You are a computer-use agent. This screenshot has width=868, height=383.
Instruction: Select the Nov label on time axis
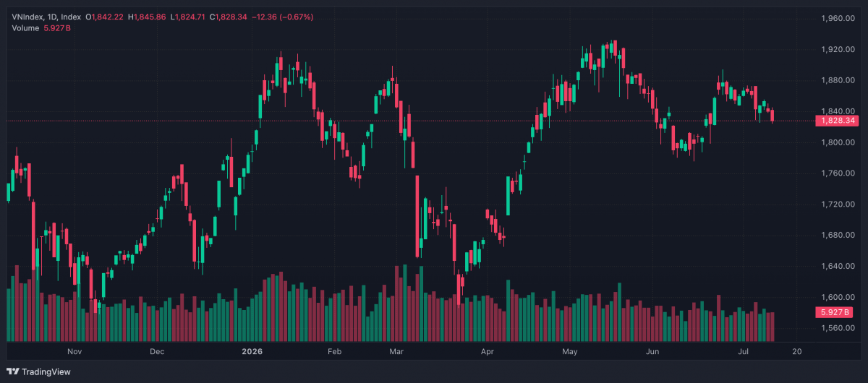coord(74,352)
